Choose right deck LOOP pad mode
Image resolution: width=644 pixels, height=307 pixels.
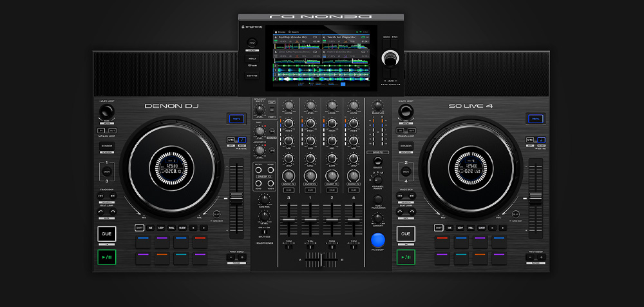(460, 228)
